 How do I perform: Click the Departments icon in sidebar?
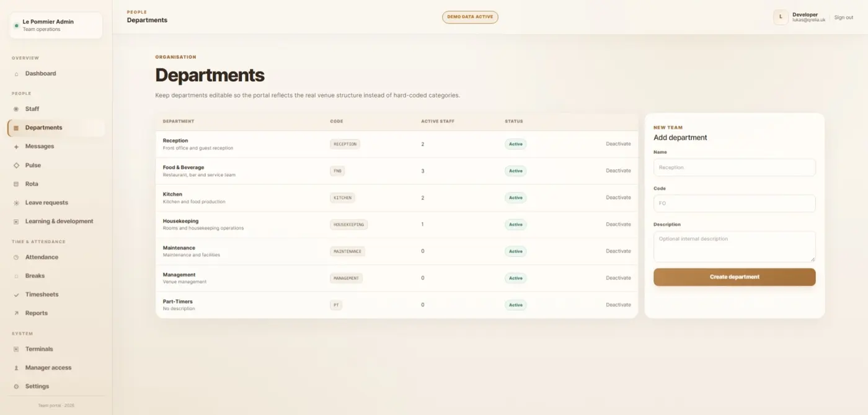pos(16,128)
